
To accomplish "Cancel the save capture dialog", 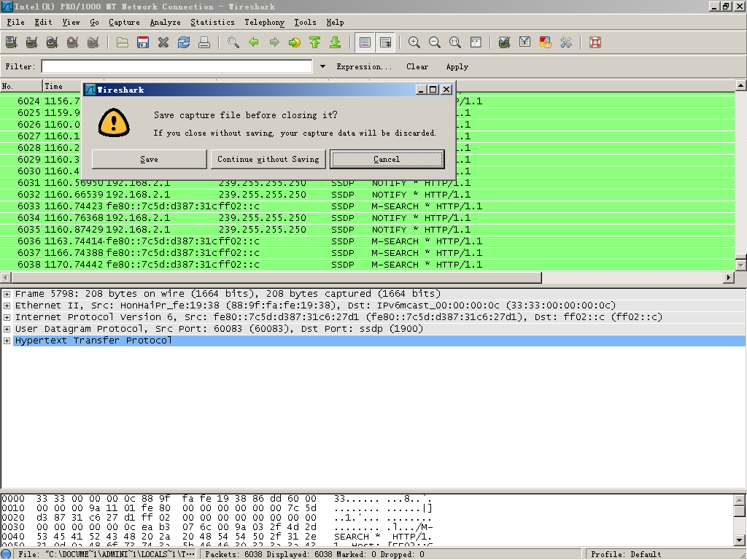I will [x=387, y=159].
